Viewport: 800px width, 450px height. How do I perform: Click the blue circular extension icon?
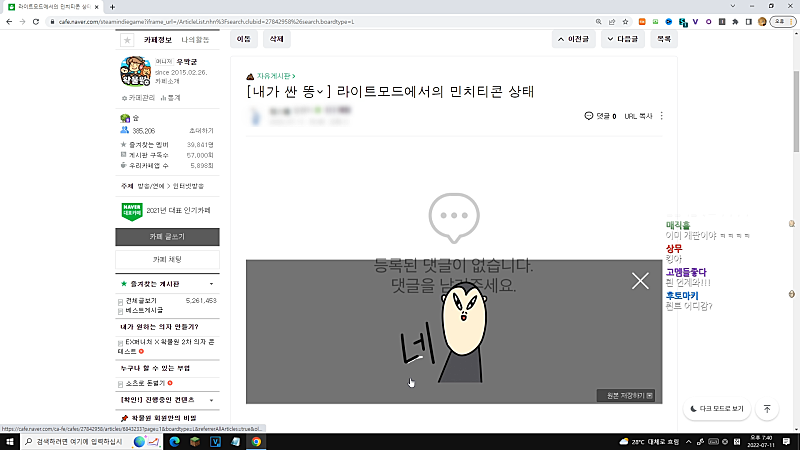point(669,21)
